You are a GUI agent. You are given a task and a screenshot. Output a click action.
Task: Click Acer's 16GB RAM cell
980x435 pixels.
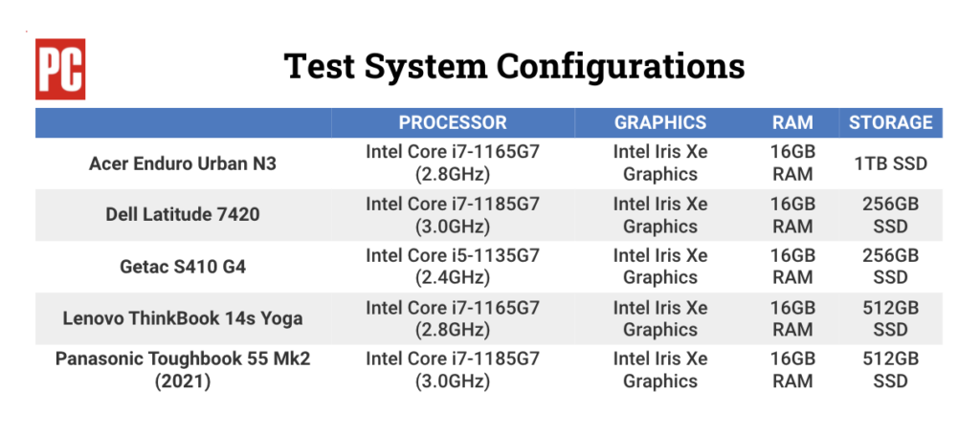tap(792, 163)
